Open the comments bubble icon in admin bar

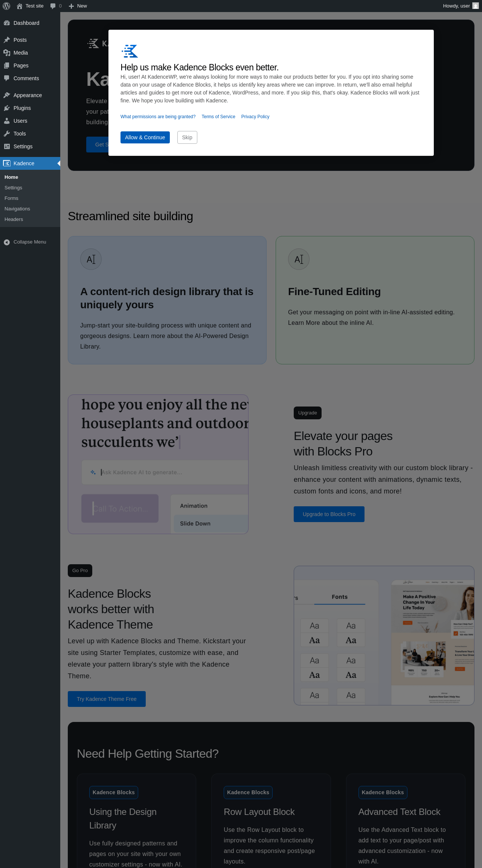pos(53,6)
